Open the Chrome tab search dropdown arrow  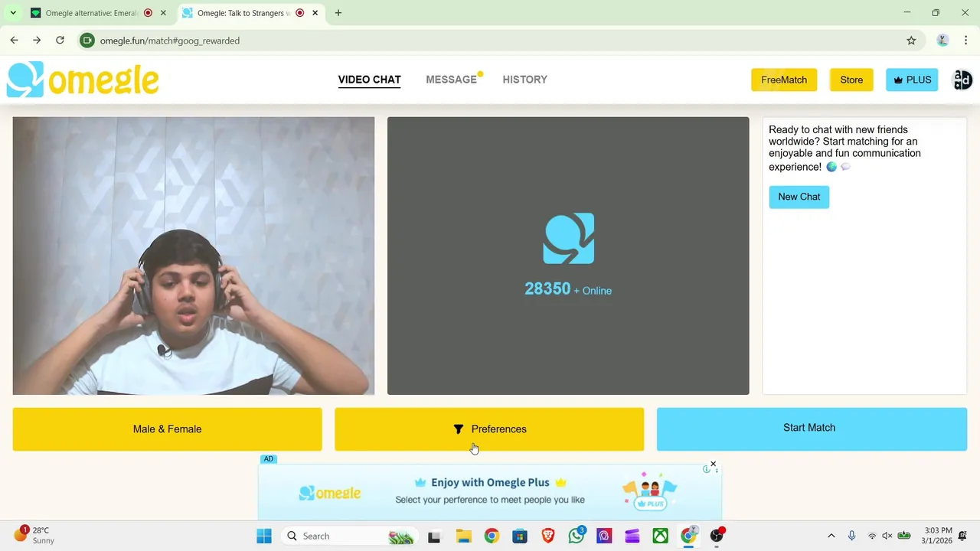pos(13,13)
